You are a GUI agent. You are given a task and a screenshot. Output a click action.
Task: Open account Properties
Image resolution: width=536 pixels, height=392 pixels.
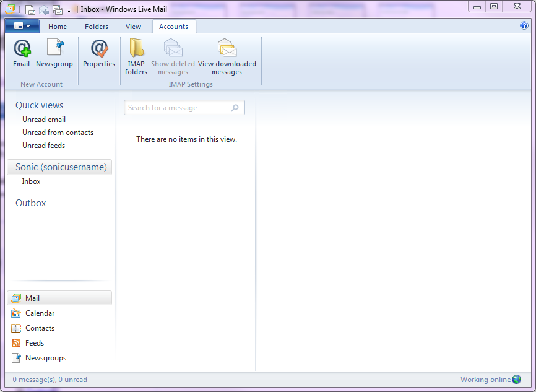[x=98, y=54]
